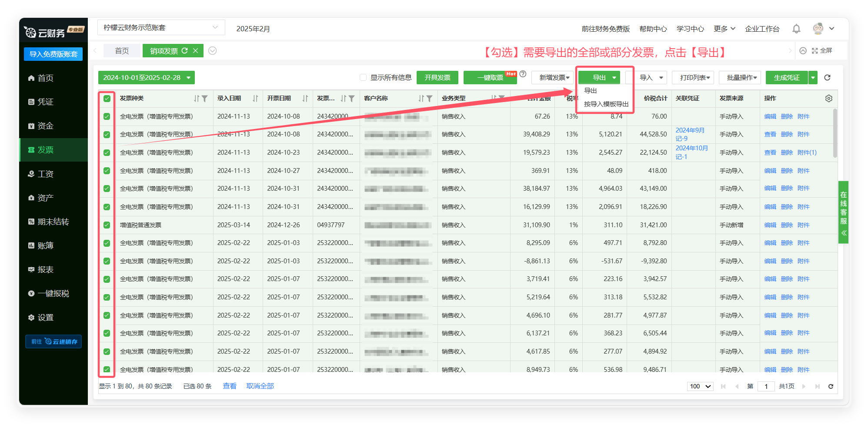Open column settings gear icon
The width and height of the screenshot is (868, 424).
[x=828, y=98]
